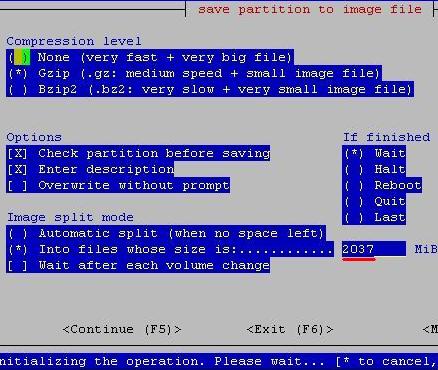Choose Gzip compression option
The width and height of the screenshot is (438, 370).
(x=194, y=73)
